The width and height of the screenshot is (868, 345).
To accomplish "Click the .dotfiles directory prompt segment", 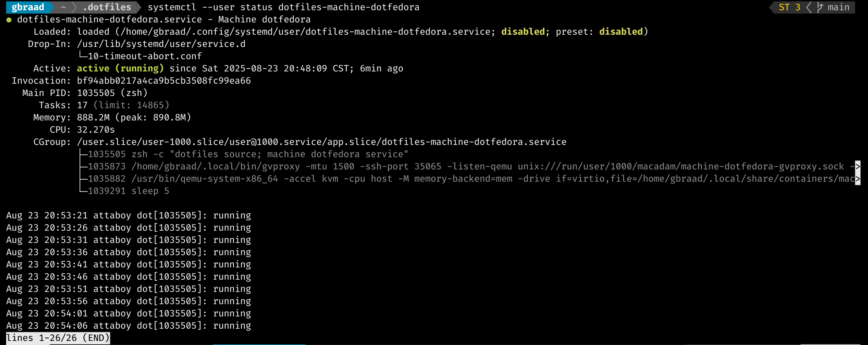I will (107, 7).
